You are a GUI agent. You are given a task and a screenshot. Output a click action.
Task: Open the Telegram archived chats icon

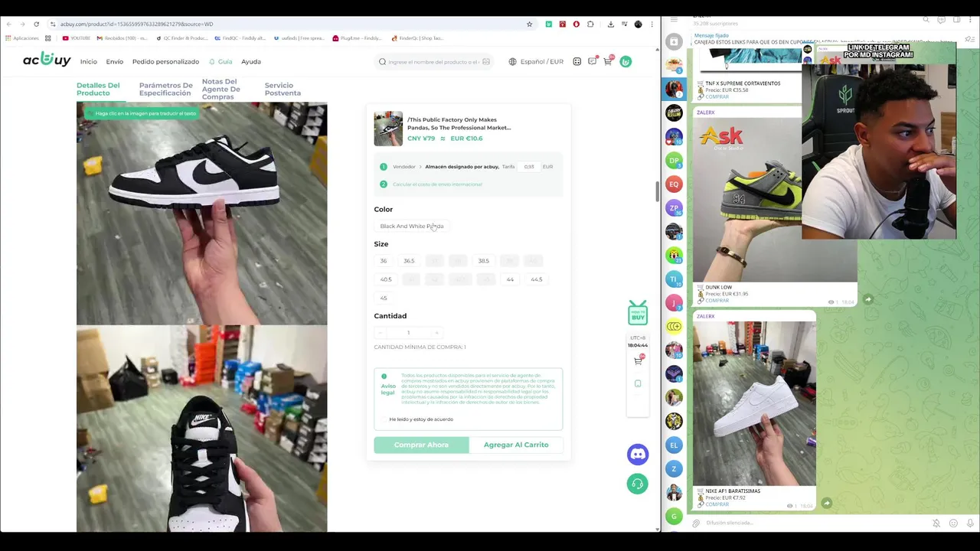click(x=674, y=41)
